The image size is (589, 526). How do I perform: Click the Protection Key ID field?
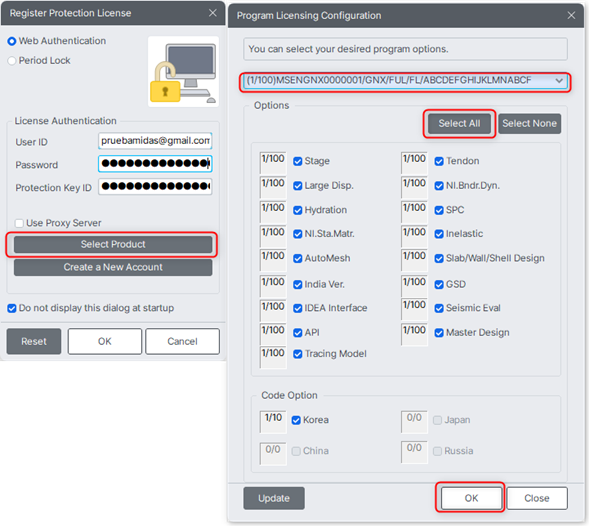pyautogui.click(x=155, y=187)
